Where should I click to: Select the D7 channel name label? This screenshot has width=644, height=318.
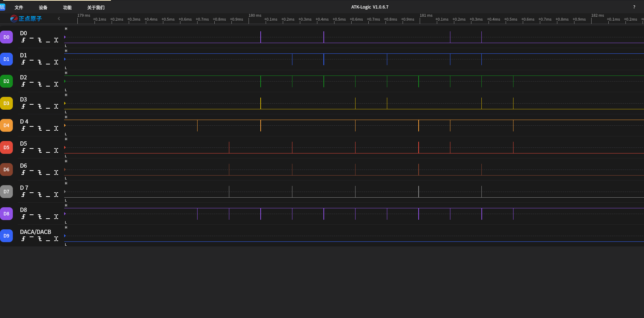coord(24,188)
